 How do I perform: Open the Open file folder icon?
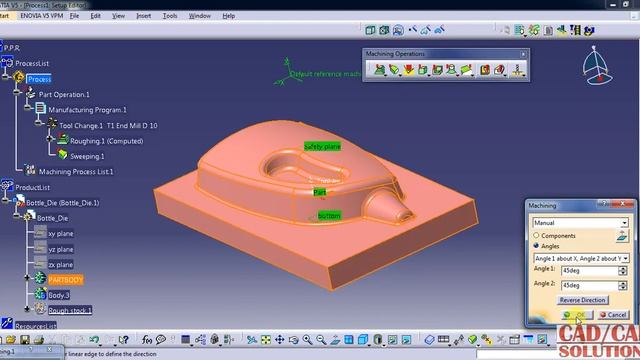click(11, 340)
